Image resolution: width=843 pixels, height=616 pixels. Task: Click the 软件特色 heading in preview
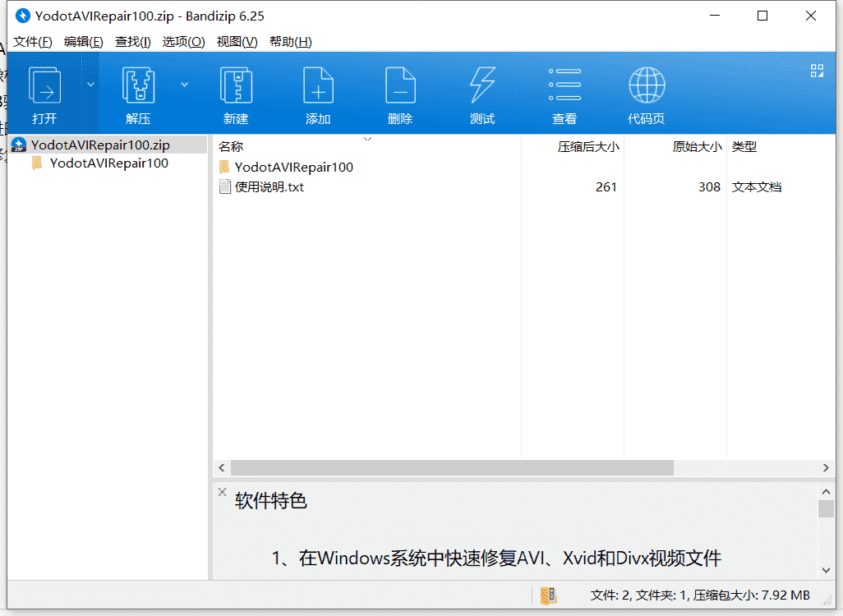(271, 501)
